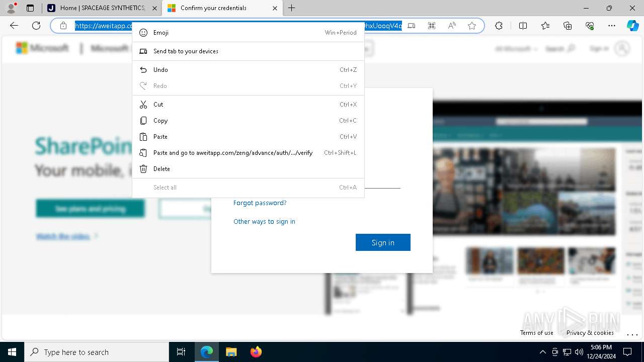Click the See plans and pricing button
644x362 pixels.
click(91, 209)
